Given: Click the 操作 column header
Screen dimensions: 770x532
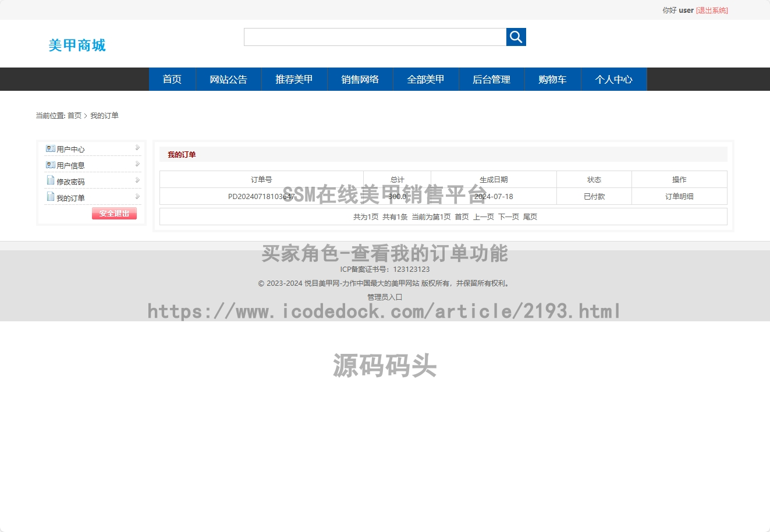Looking at the screenshot, I should pyautogui.click(x=679, y=180).
